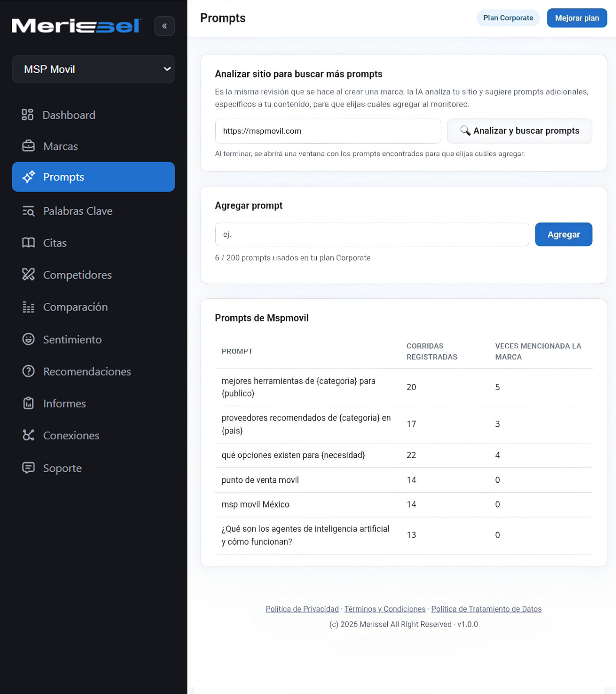
Task: Click the '6 / 200 prompts usados' usage text
Action: pyautogui.click(x=294, y=258)
